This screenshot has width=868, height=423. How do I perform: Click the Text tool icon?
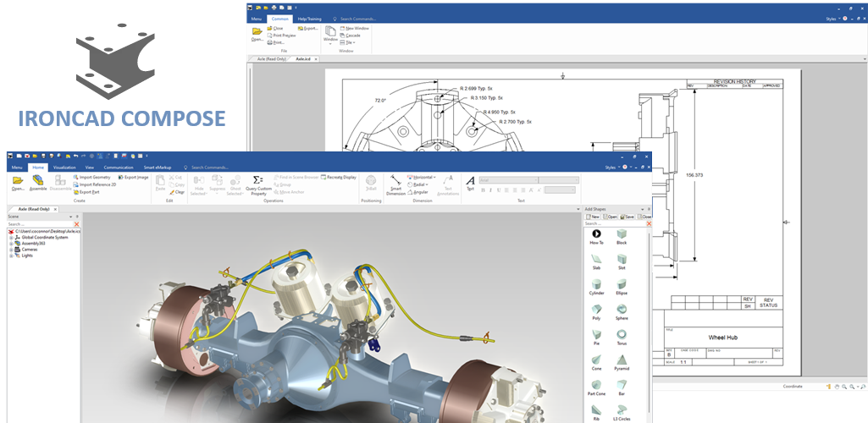[x=470, y=183]
